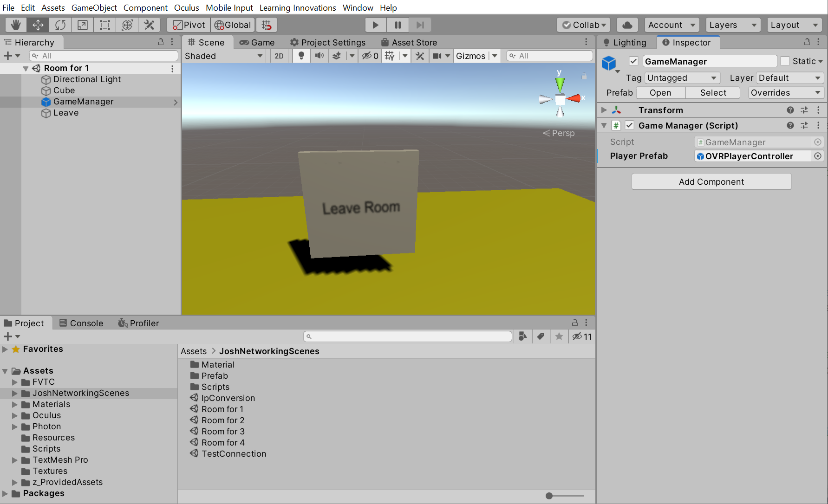Select the Move tool
This screenshot has width=828, height=504.
click(38, 25)
